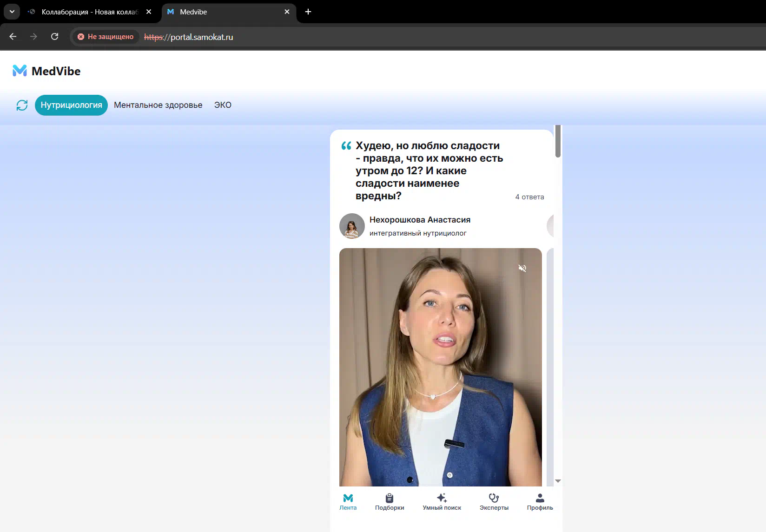The image size is (766, 532).
Task: Open Нехорошкова Анастасия expert profile
Action: tap(419, 220)
